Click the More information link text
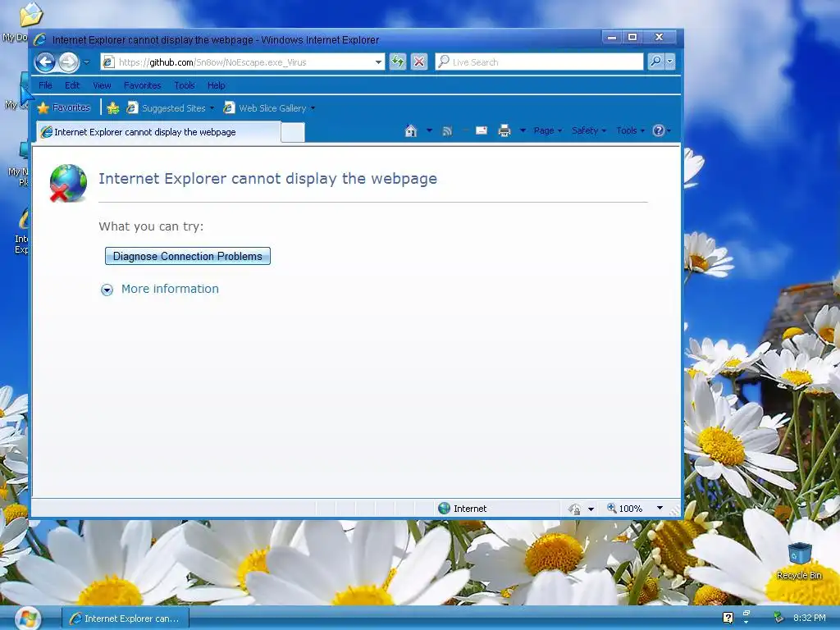This screenshot has width=840, height=630. [x=170, y=289]
